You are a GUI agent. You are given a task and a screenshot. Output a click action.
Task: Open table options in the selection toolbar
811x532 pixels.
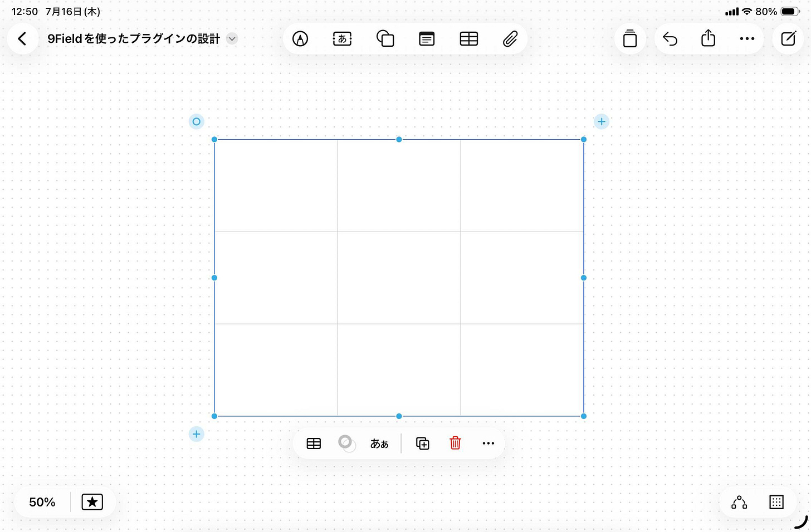(x=314, y=444)
